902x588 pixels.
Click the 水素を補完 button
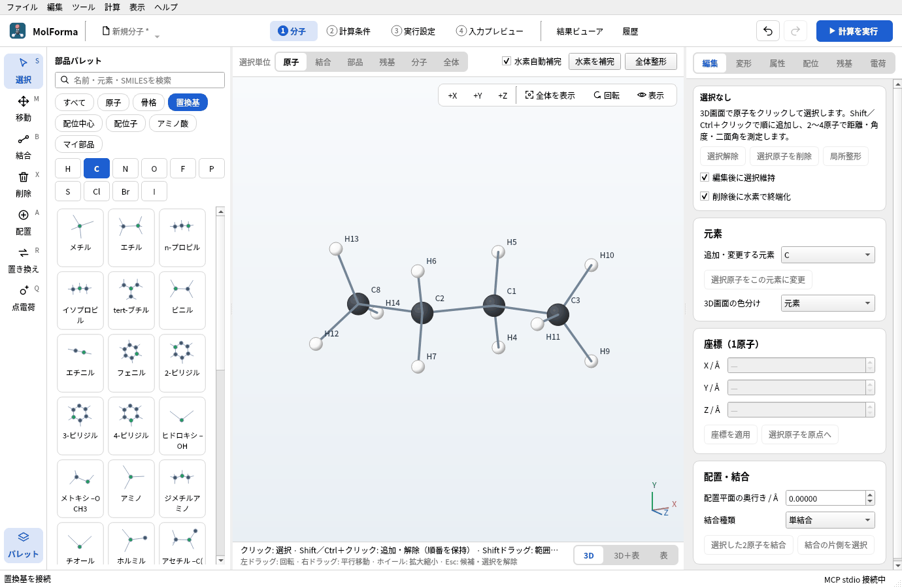pyautogui.click(x=595, y=61)
